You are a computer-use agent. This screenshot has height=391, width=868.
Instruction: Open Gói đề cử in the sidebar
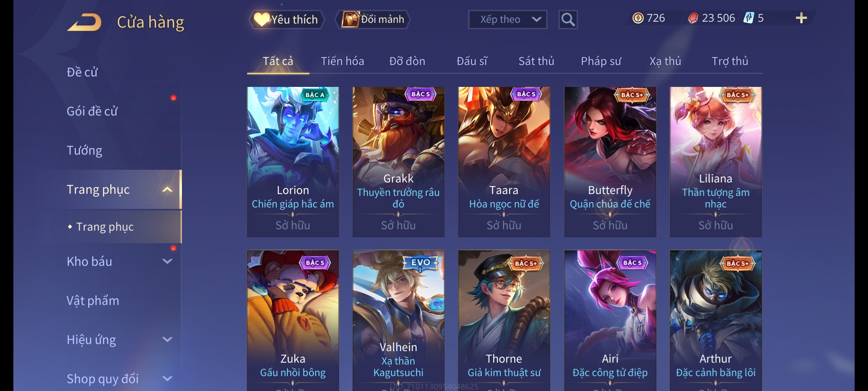[x=92, y=111]
